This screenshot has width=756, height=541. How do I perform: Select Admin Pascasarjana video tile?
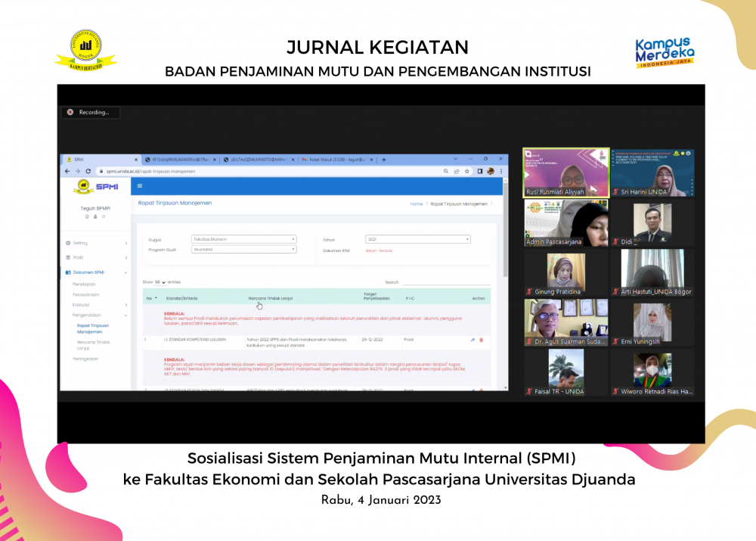[x=566, y=223]
